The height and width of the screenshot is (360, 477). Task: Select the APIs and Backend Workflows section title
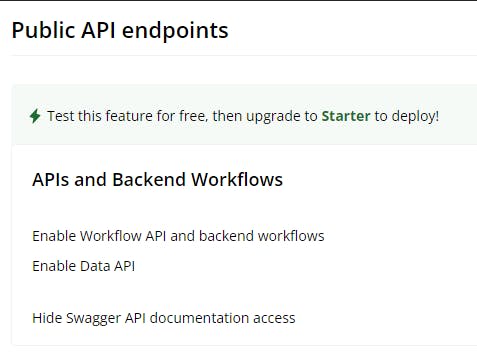157,179
